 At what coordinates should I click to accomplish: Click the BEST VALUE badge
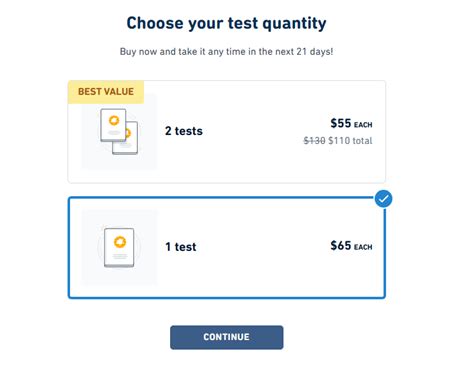pos(106,92)
